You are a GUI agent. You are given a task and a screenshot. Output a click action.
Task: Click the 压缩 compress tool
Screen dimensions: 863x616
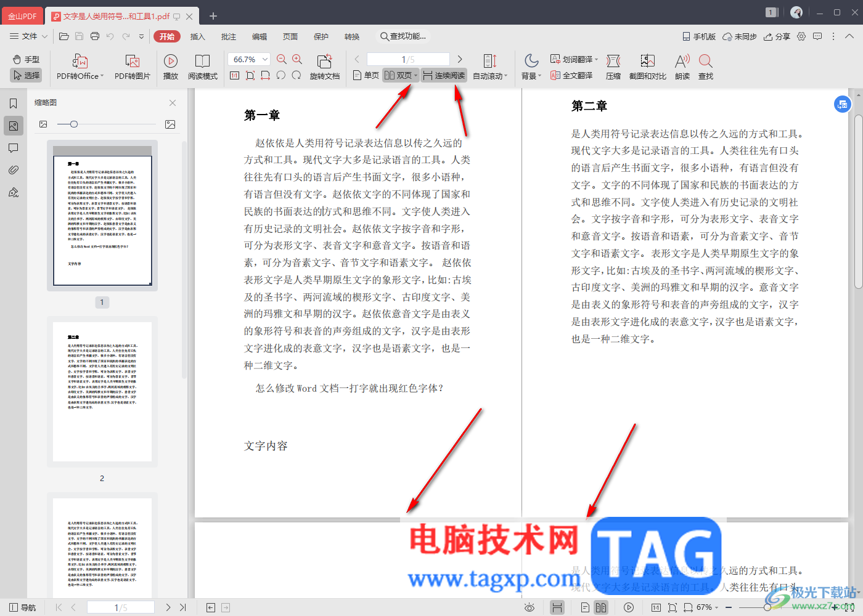[613, 67]
